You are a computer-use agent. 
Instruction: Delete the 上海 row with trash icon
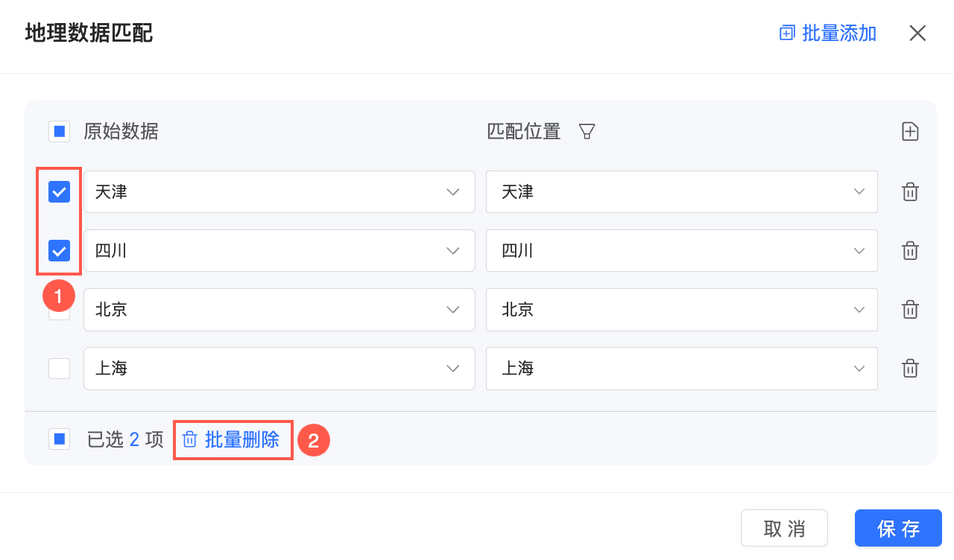coord(910,369)
